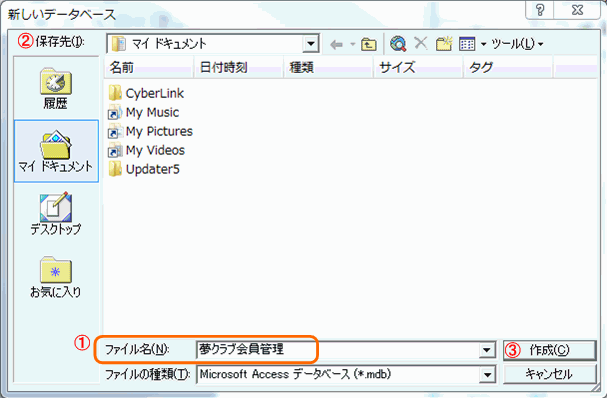Sort by the 名前 column header
The width and height of the screenshot is (607, 398).
149,67
